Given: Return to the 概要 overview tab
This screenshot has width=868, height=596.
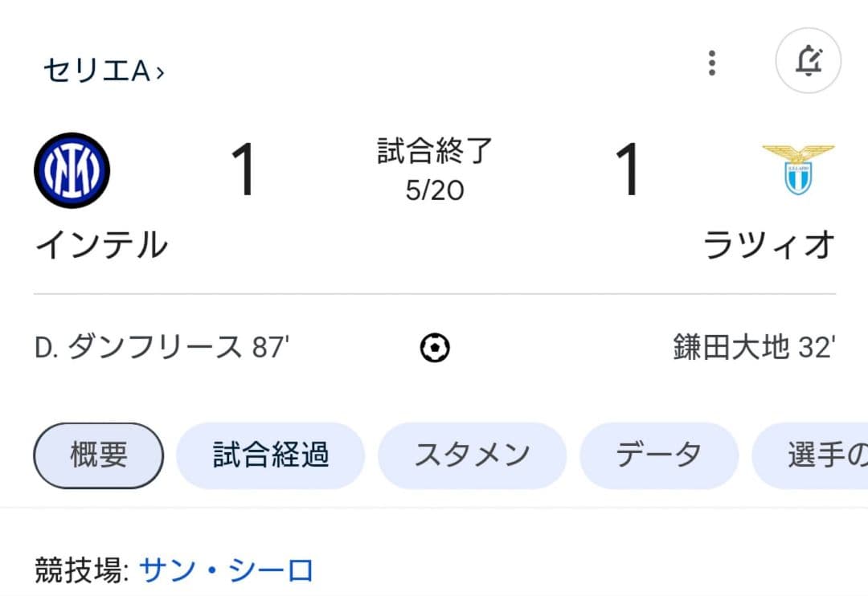Looking at the screenshot, I should click(96, 455).
